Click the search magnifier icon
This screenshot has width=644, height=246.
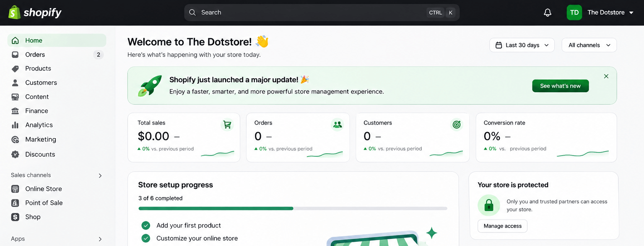coord(192,13)
